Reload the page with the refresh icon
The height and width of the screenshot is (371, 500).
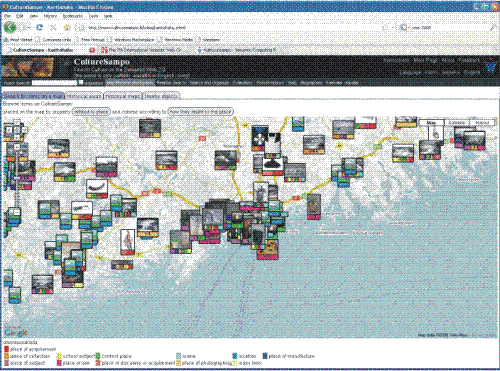[40, 27]
